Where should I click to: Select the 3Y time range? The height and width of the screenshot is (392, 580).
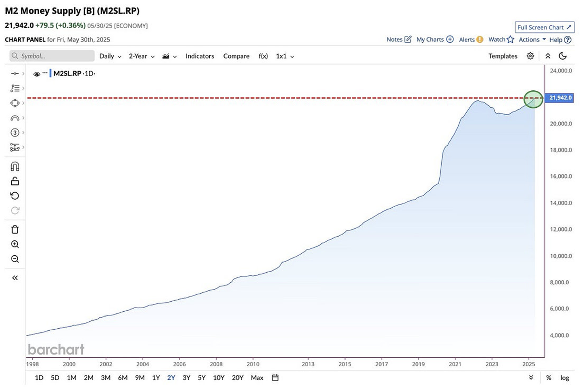(x=186, y=378)
